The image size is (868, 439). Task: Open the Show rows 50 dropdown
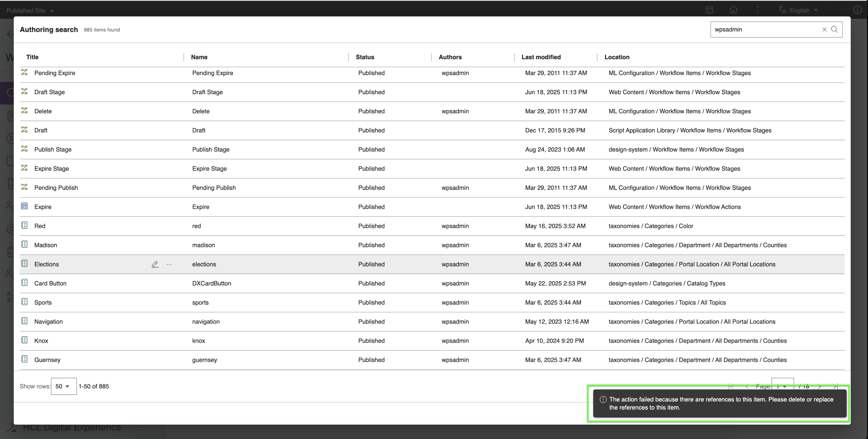[x=63, y=386]
